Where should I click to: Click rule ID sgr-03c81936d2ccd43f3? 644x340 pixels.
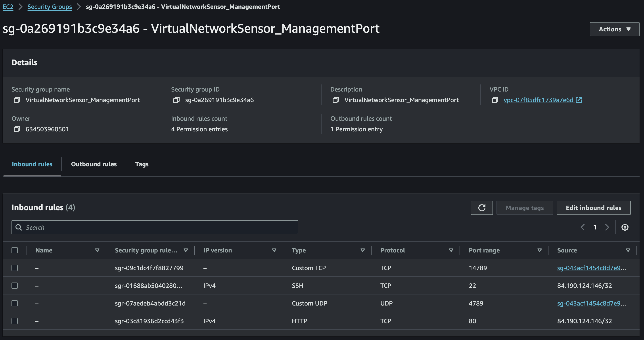click(x=149, y=321)
